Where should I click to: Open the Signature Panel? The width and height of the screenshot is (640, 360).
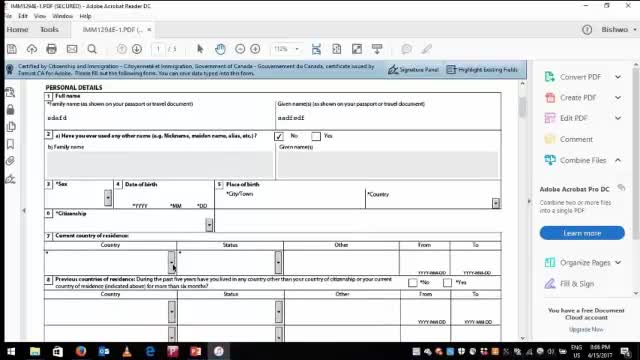tap(413, 70)
